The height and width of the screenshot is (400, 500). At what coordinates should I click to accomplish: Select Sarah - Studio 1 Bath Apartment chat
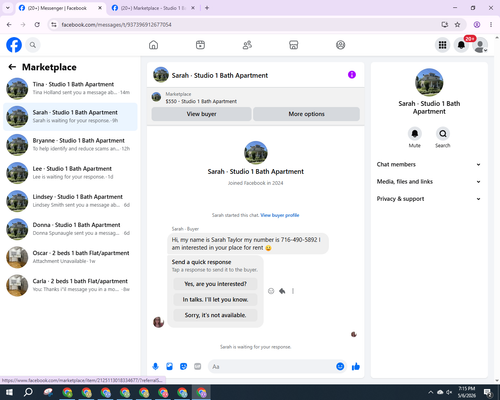pos(70,117)
